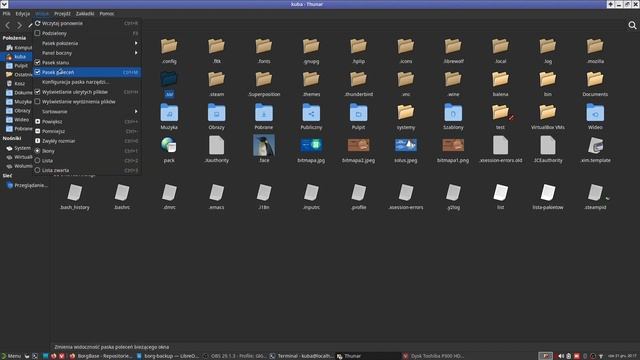Click Powiększ zoom in menu entry

click(x=87, y=121)
